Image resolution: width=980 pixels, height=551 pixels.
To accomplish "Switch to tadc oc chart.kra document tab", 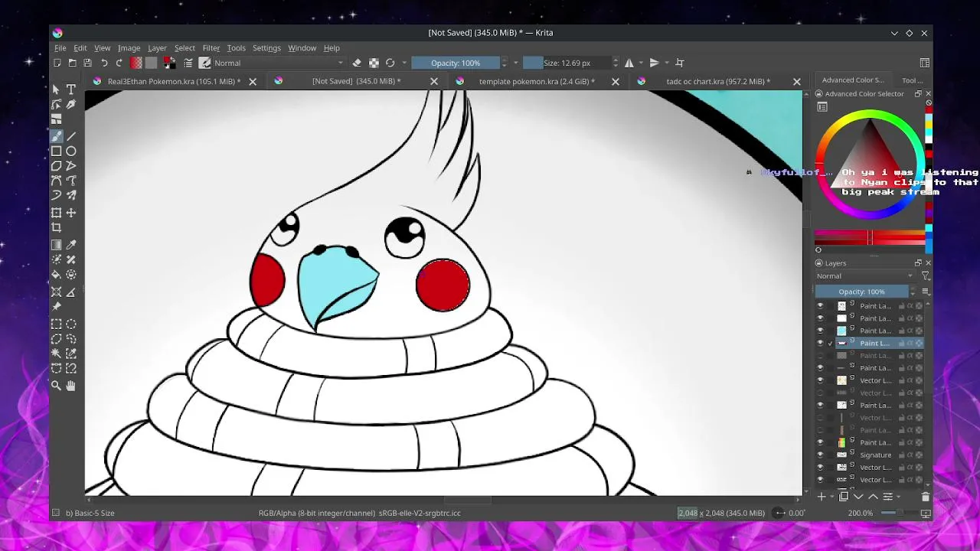I will pyautogui.click(x=717, y=81).
